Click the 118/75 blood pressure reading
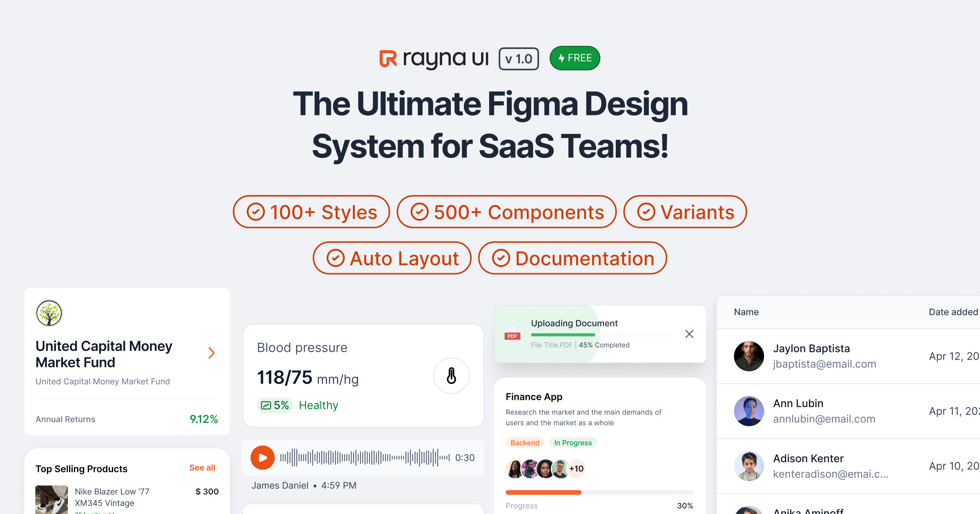The image size is (980, 514). pos(285,377)
